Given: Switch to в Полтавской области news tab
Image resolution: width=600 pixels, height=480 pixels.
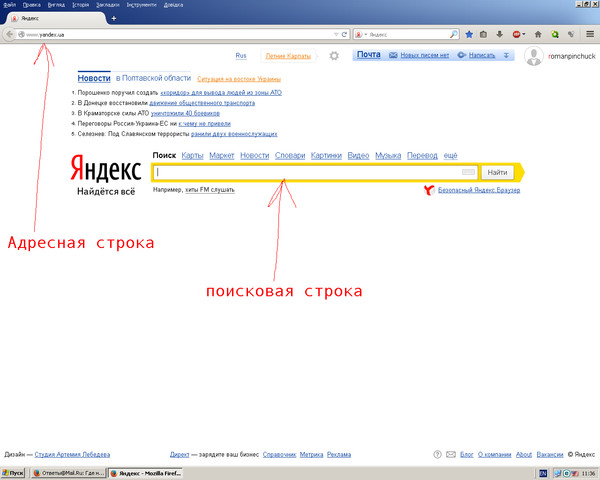Looking at the screenshot, I should 153,78.
